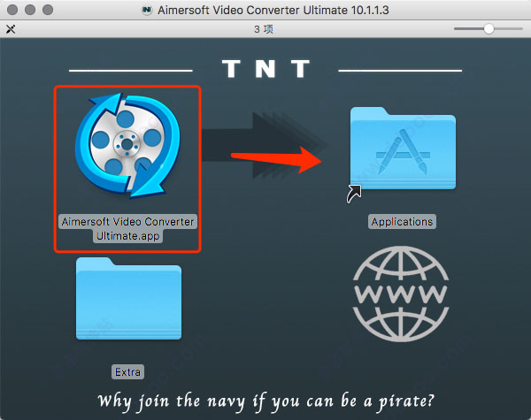Zoom the Finder window
531x420 pixels.
point(48,10)
